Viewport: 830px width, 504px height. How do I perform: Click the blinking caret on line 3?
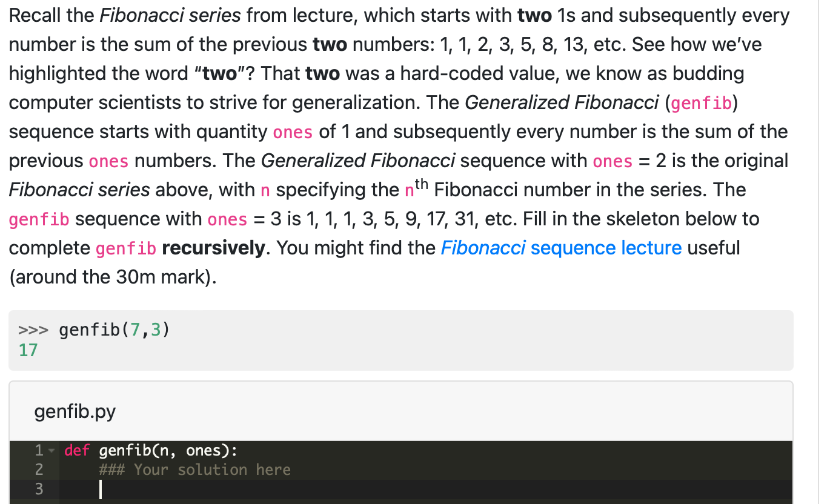[x=101, y=488]
